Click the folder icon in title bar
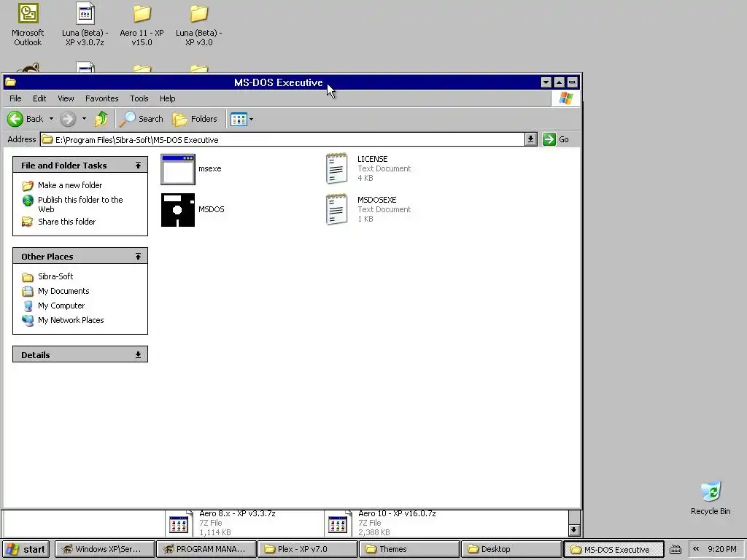 click(x=10, y=82)
